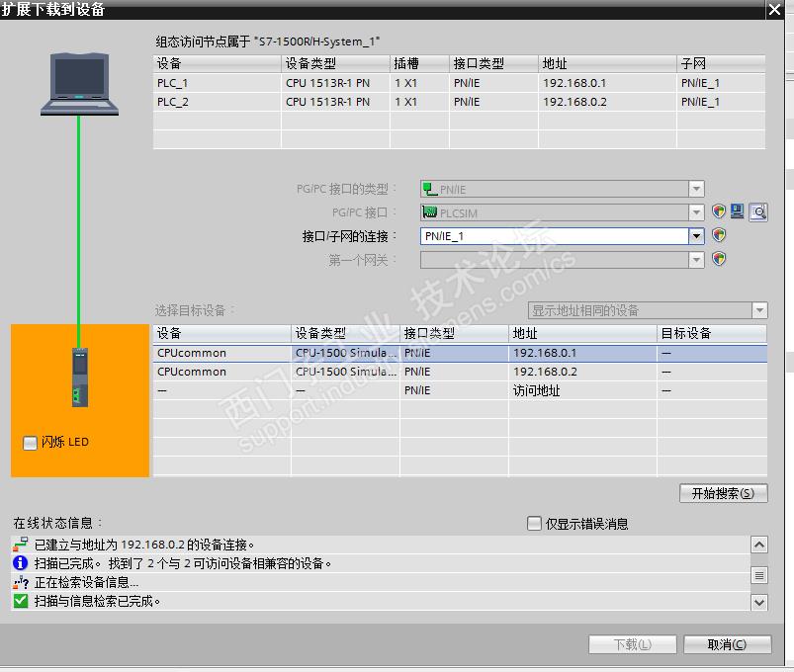Click 插槽 column header in top table
This screenshot has height=672, width=794.
419,64
